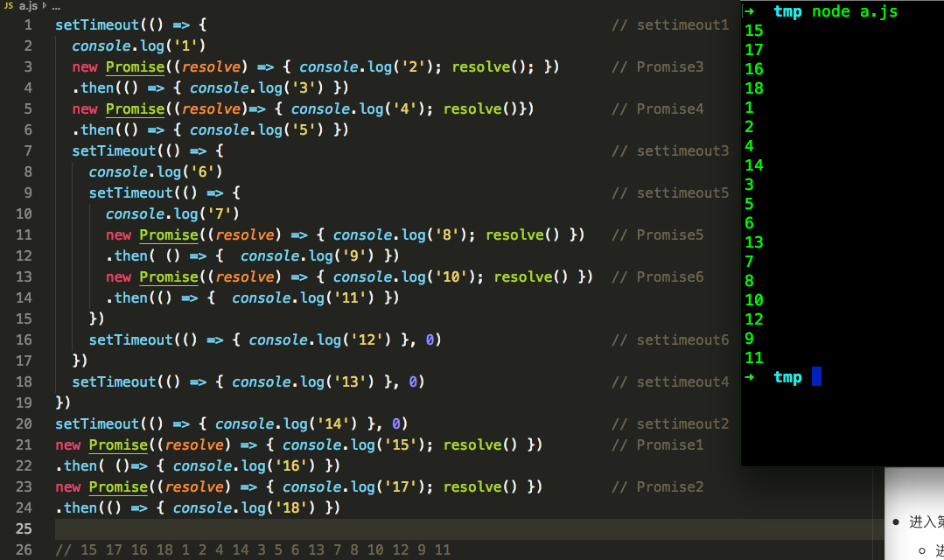Click line number 1 in the gutter
This screenshot has width=944, height=560.
[28, 24]
